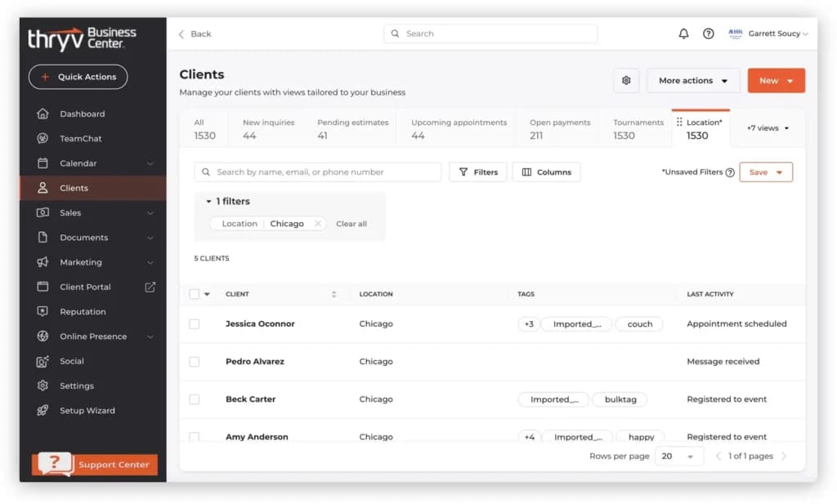This screenshot has width=837, height=504.
Task: Sort by the Client column arrows
Action: point(333,294)
